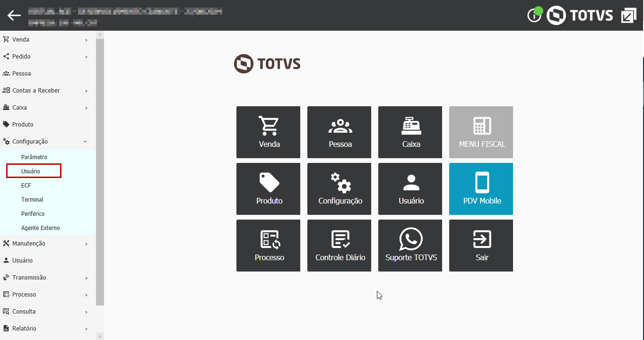Click the external link icon in the header
This screenshot has height=340, width=644.
(x=628, y=15)
